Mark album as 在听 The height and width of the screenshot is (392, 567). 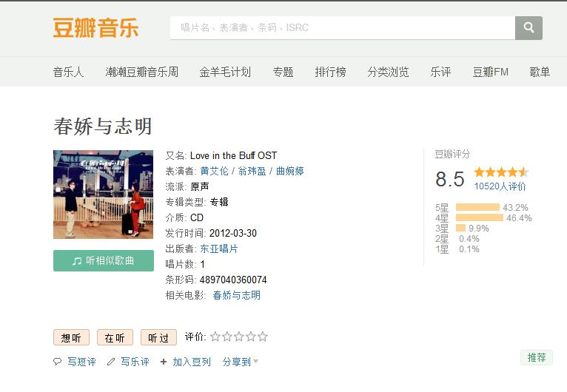115,337
